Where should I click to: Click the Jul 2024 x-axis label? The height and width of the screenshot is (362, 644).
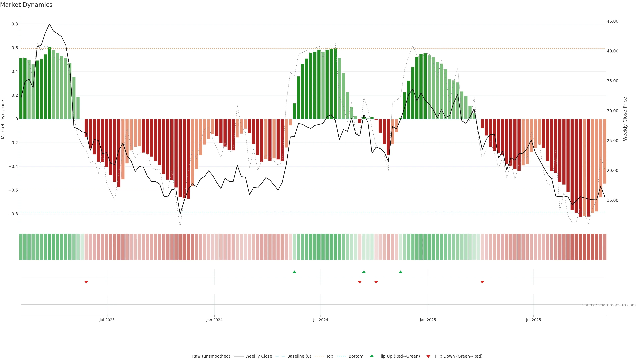[320, 320]
